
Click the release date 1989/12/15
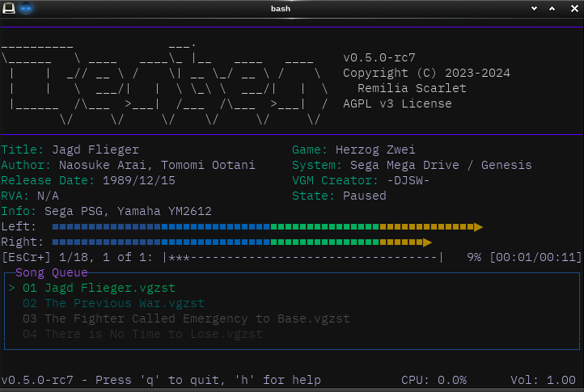click(x=139, y=180)
